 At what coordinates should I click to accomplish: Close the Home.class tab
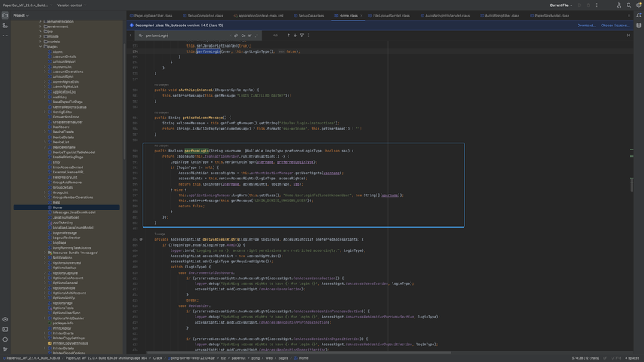(361, 16)
